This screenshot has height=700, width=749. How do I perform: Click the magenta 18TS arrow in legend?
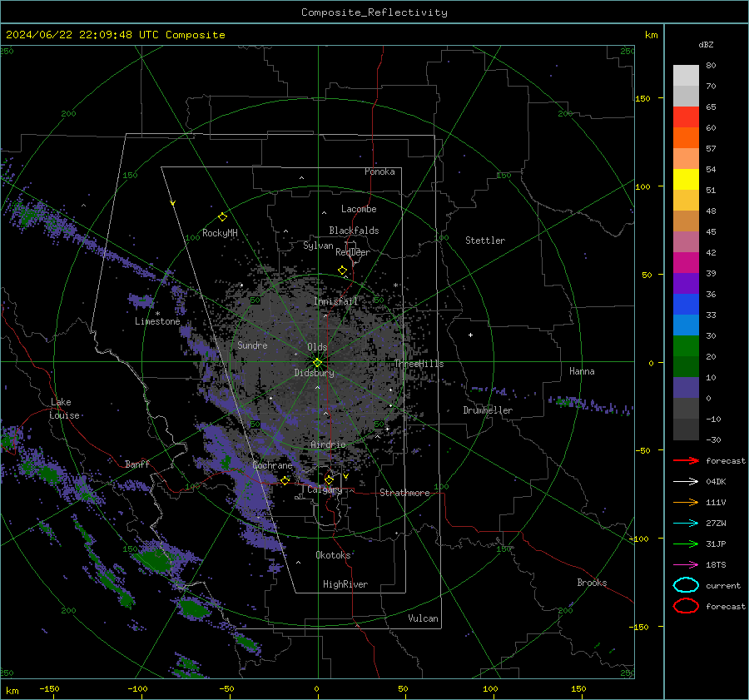(686, 565)
